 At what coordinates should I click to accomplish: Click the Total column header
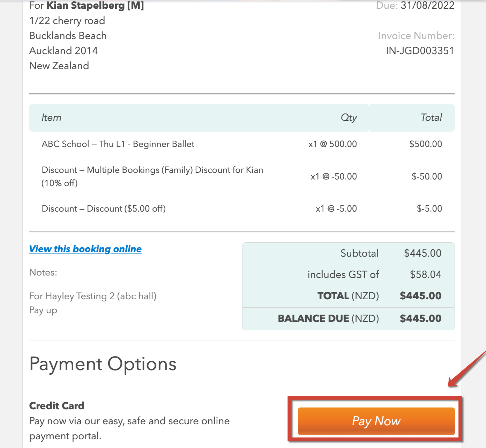point(431,117)
